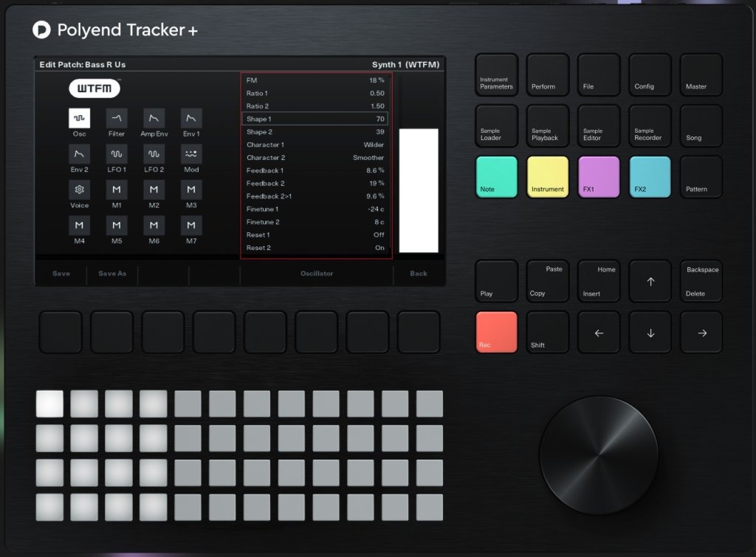Open the LFO 2 icon
The width and height of the screenshot is (756, 557).
pos(154,153)
